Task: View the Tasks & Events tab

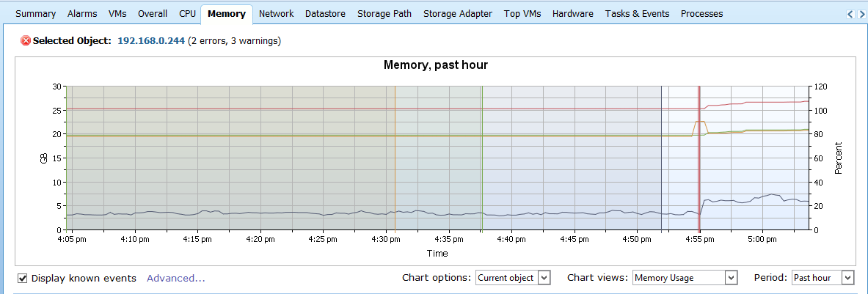Action: tap(637, 14)
